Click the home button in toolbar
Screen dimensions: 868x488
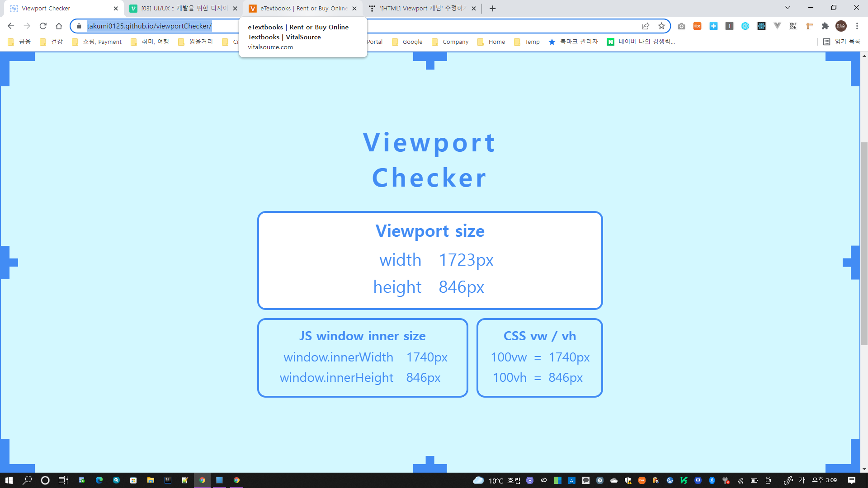(59, 26)
